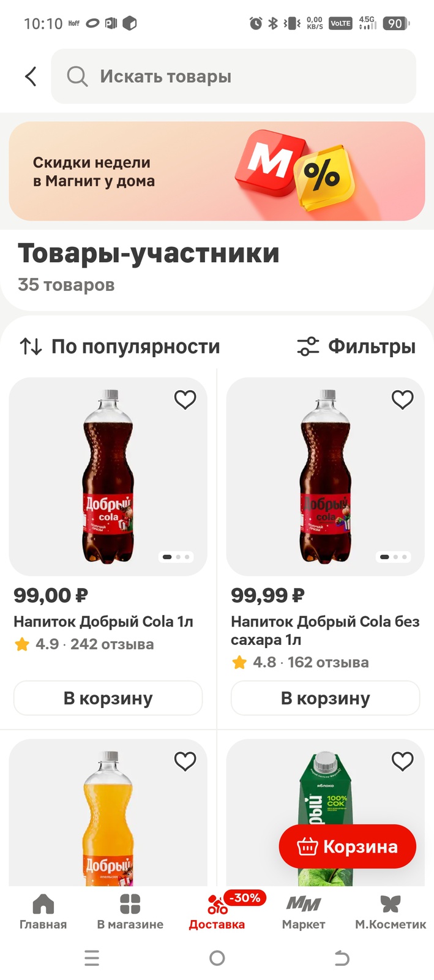Image resolution: width=434 pixels, height=980 pixels.
Task: Favorite Добрый Cola без сахара with the heart
Action: click(x=402, y=400)
